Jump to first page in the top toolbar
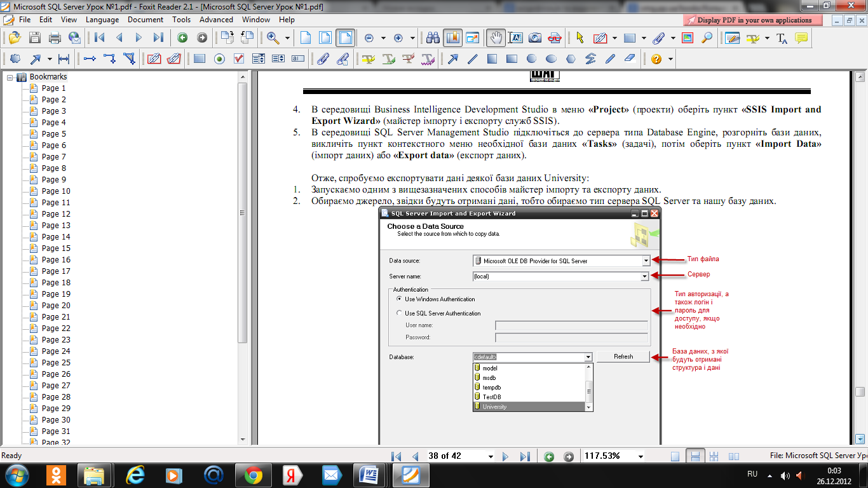The width and height of the screenshot is (868, 488). click(x=100, y=37)
